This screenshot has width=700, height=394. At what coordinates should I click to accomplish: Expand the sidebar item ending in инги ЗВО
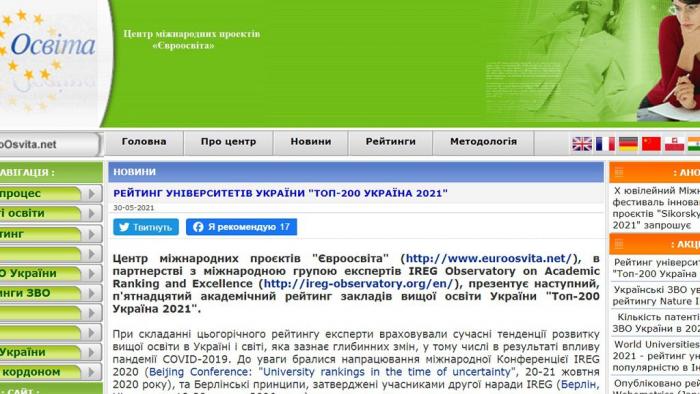(51, 293)
